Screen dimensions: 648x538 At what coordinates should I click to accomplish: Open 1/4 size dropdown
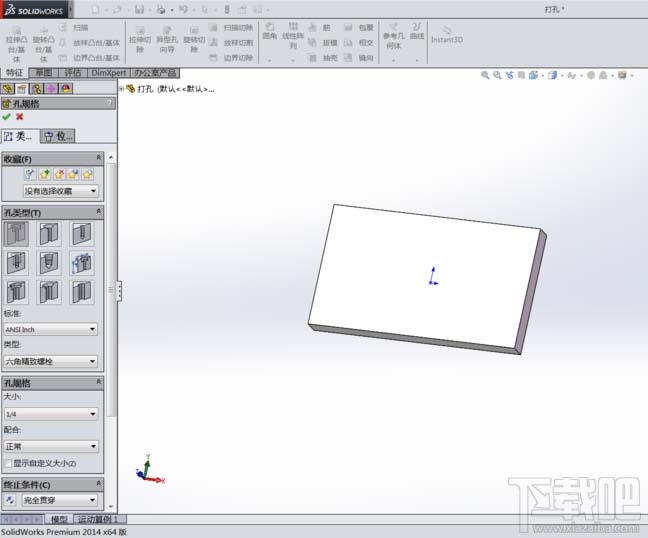point(51,414)
